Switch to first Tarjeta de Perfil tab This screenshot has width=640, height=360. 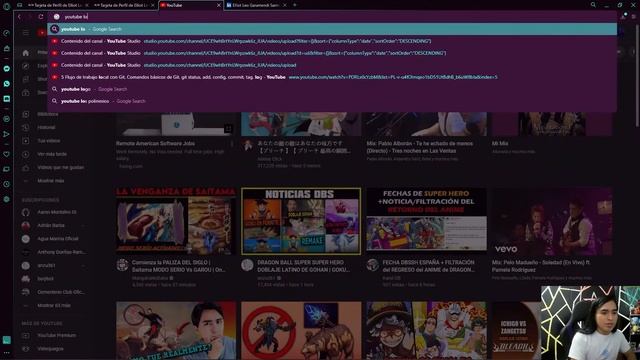58,5
